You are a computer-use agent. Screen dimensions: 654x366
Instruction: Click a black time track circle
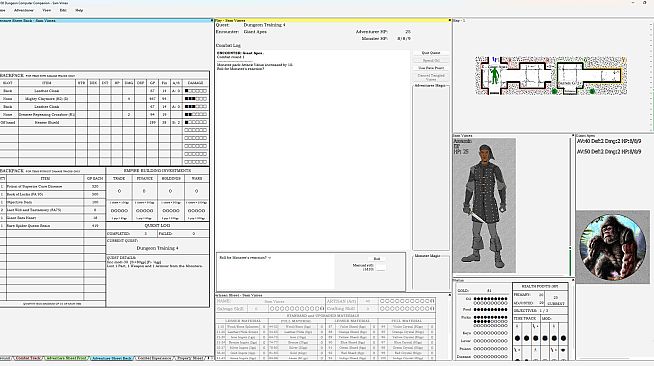click(518, 338)
